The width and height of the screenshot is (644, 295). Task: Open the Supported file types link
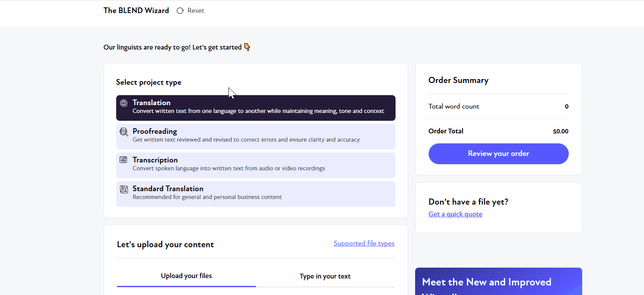pyautogui.click(x=364, y=243)
